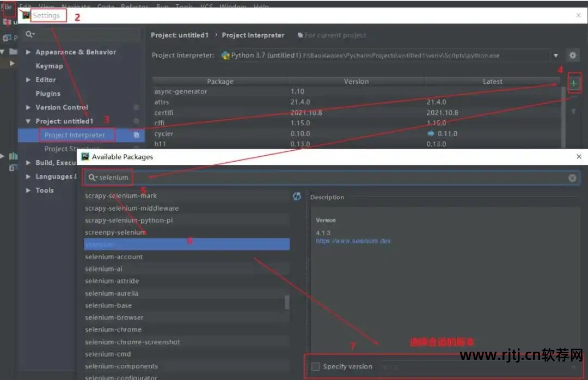
Task: Open the interpreter gear settings icon
Action: click(x=573, y=56)
